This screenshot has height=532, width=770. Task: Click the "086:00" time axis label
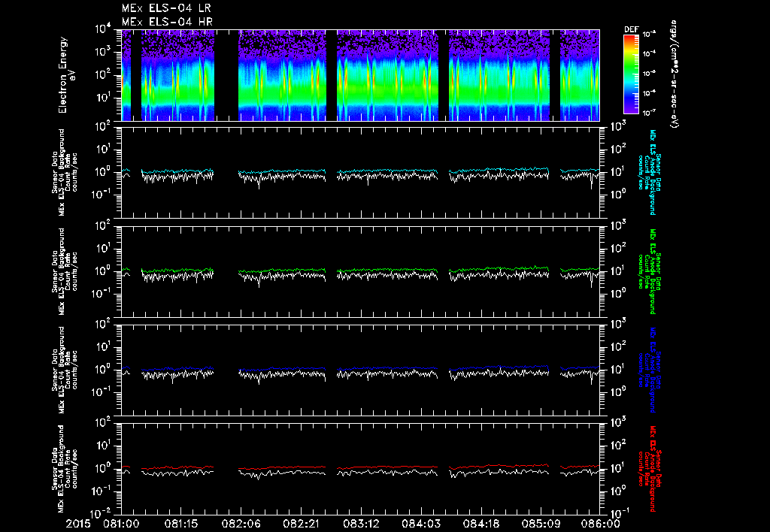[x=601, y=524]
